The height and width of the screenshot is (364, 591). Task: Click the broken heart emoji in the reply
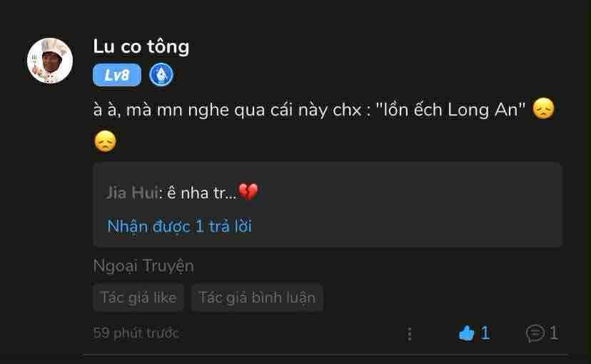248,192
